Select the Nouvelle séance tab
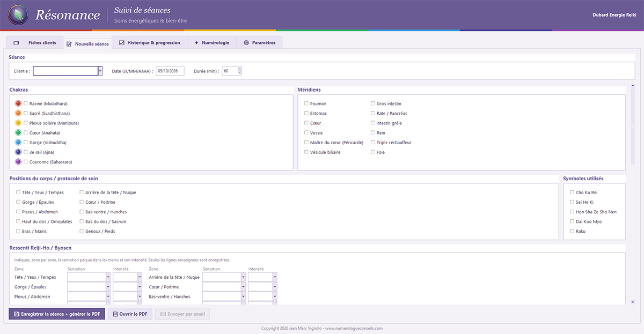The height and width of the screenshot is (334, 644). coord(87,43)
